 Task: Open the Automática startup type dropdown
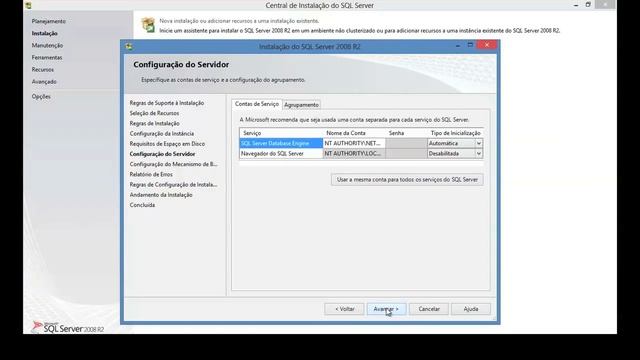(x=478, y=143)
